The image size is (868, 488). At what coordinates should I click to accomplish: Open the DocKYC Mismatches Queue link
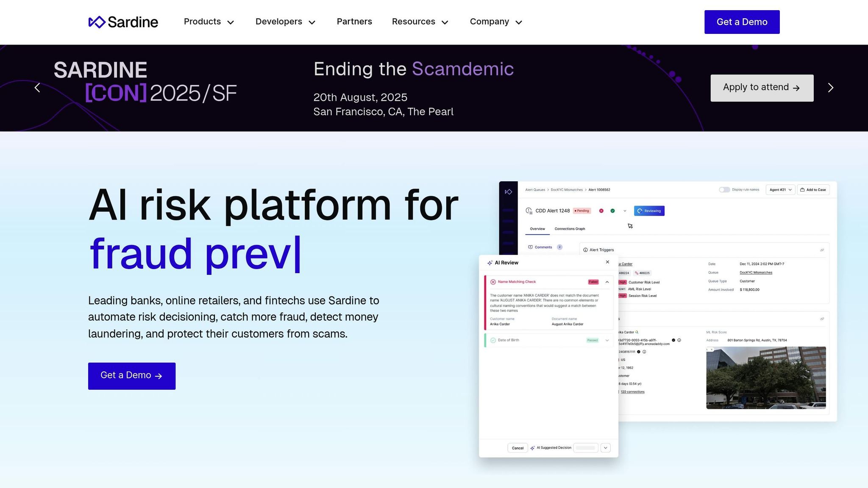[x=756, y=273]
